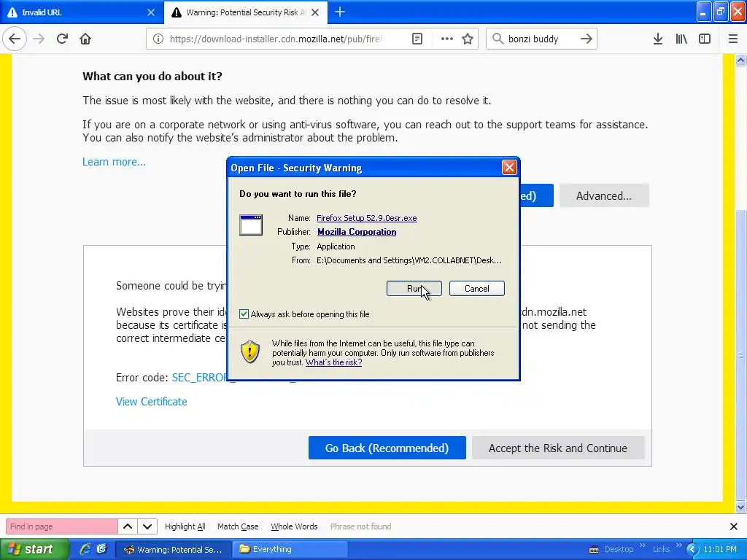Open the Firefox home page

pyautogui.click(x=85, y=39)
